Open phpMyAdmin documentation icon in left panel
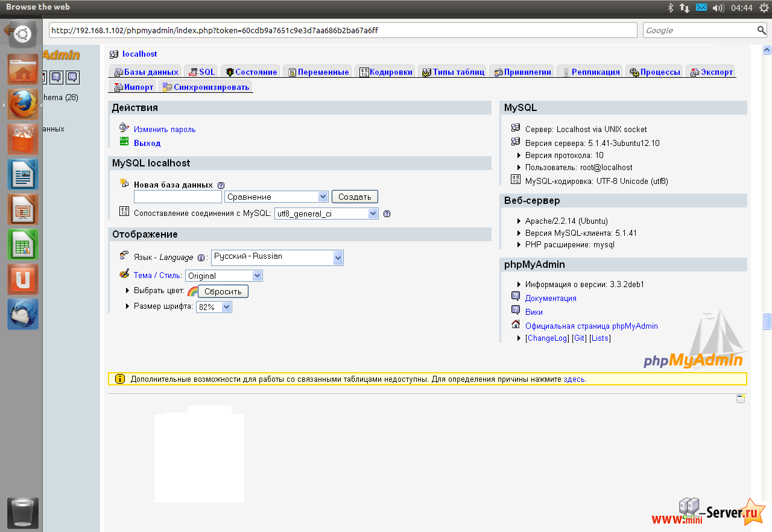Image resolution: width=772 pixels, height=532 pixels. [56, 77]
